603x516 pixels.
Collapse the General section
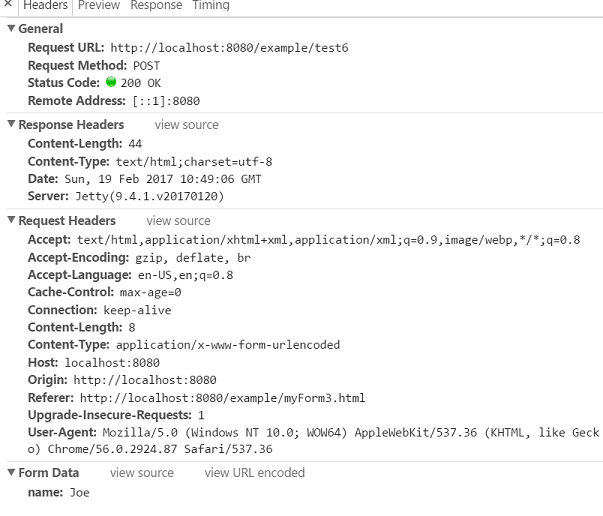(x=11, y=29)
